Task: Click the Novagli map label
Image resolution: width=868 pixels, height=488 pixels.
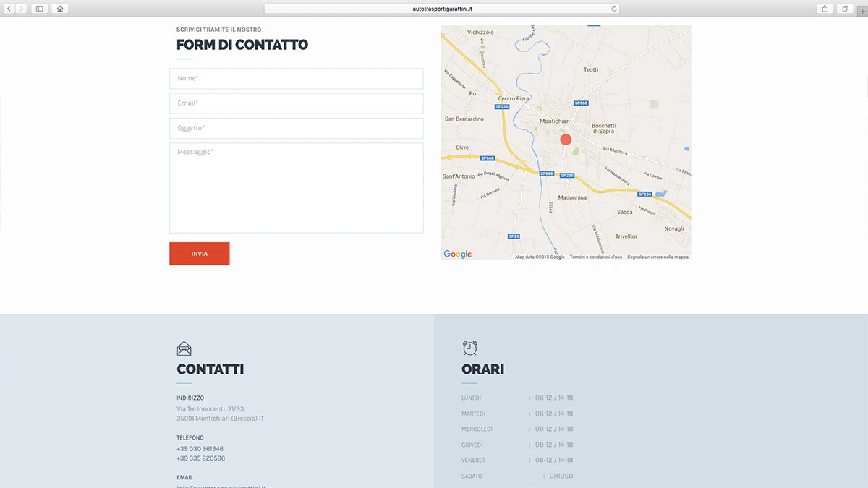Action: 674,228
